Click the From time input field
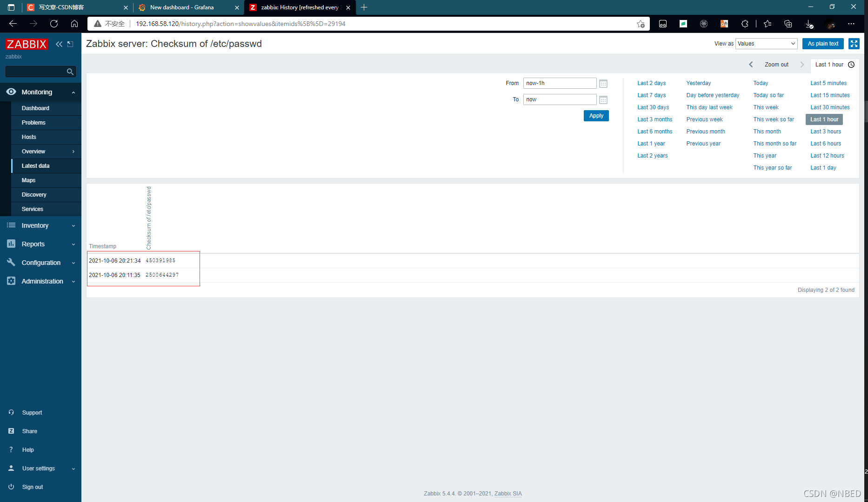The width and height of the screenshot is (868, 502). [560, 83]
